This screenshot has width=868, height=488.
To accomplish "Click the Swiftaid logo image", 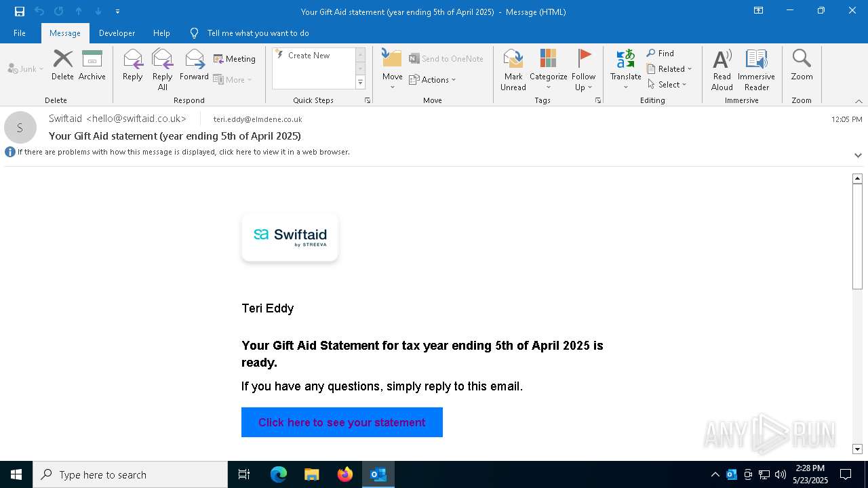I will click(290, 237).
